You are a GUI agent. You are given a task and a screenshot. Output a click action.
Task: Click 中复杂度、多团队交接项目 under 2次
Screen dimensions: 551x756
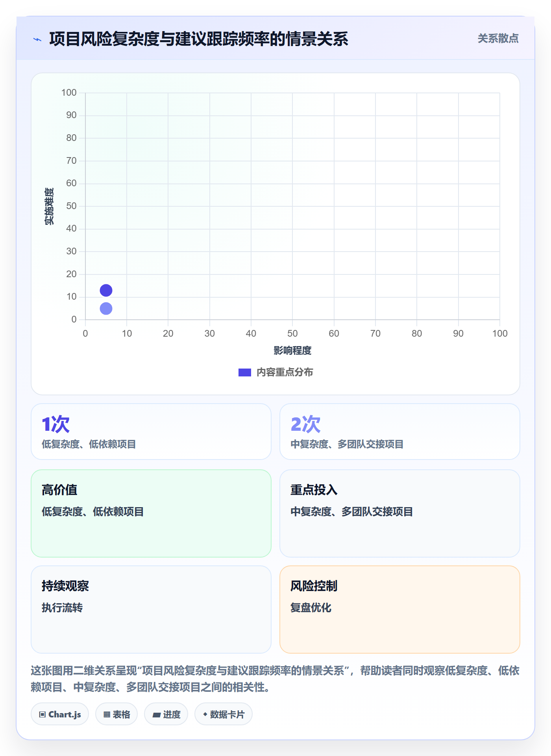point(347,444)
